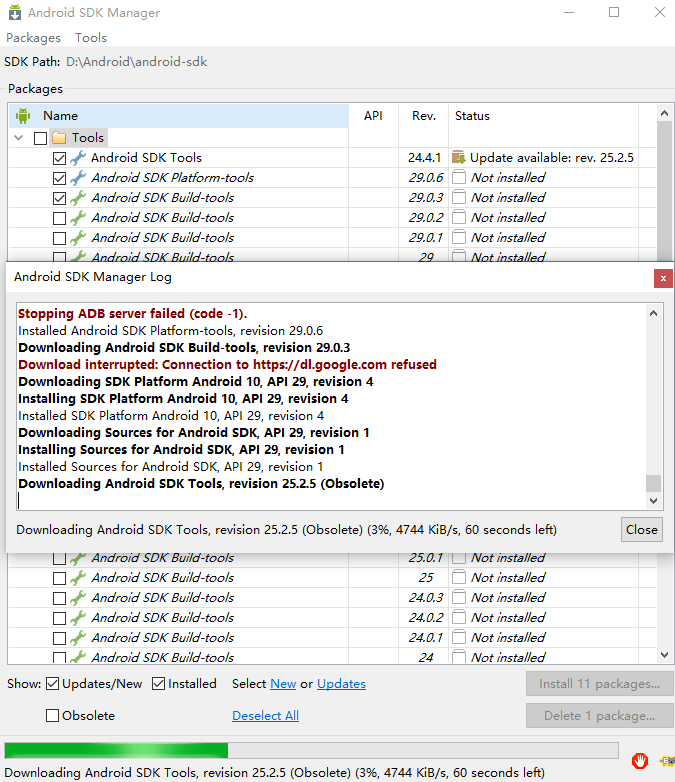
Task: Toggle the Tools folder checkbox
Action: 40,138
